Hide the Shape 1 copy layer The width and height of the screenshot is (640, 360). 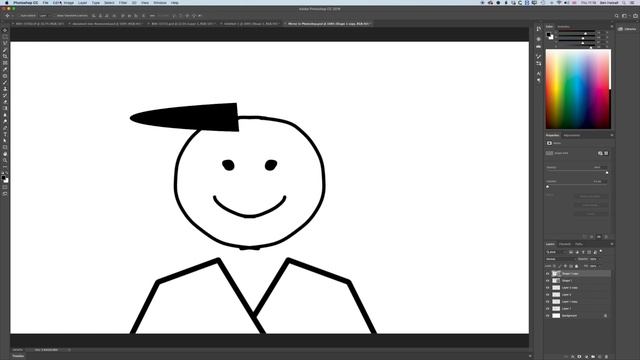548,273
